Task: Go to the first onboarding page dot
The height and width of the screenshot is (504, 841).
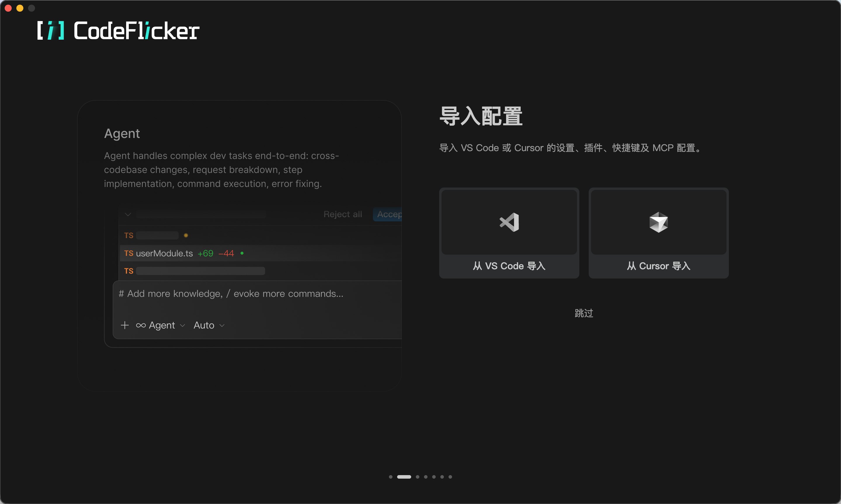Action: click(391, 477)
